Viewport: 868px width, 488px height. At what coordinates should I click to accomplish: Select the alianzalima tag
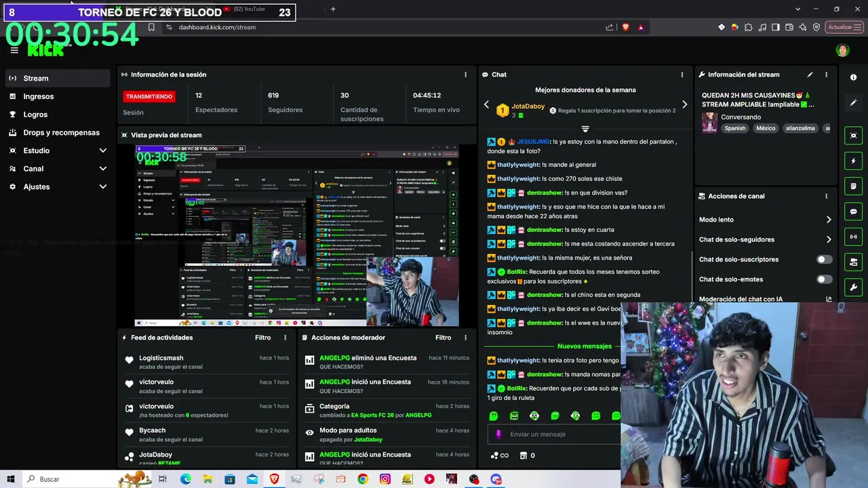pyautogui.click(x=800, y=128)
